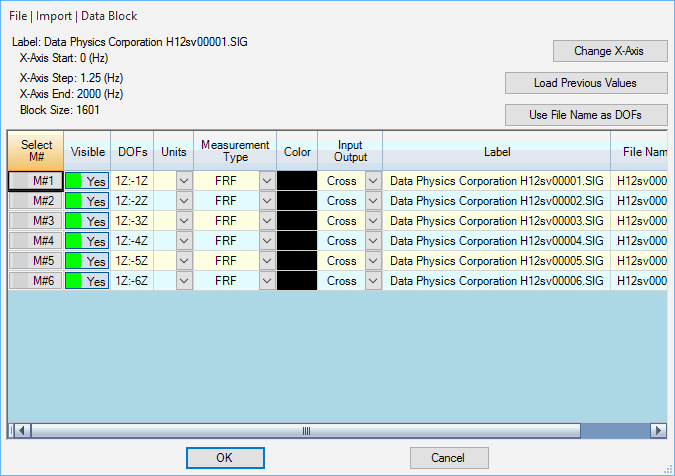Open Input Output dropdown for M#1

(x=373, y=181)
